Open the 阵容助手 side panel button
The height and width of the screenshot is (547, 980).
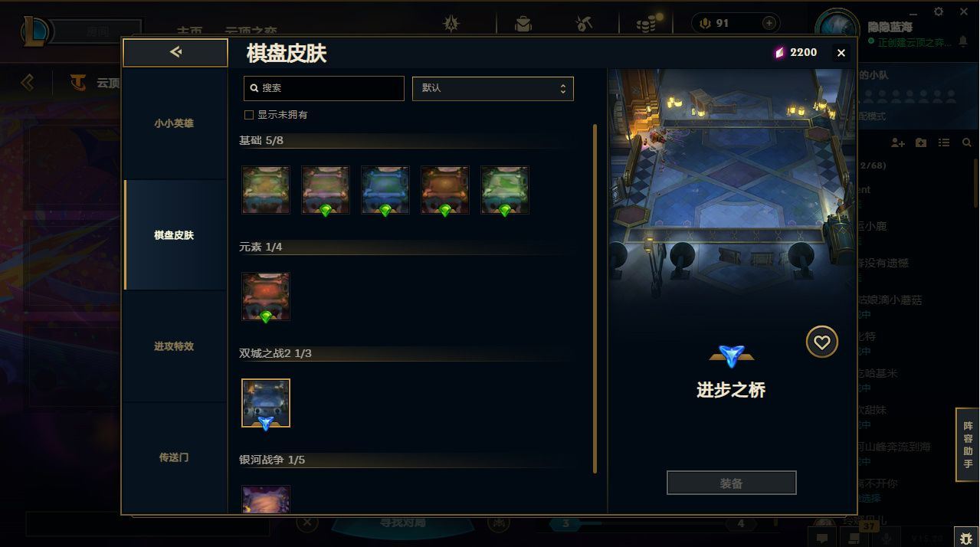point(968,445)
